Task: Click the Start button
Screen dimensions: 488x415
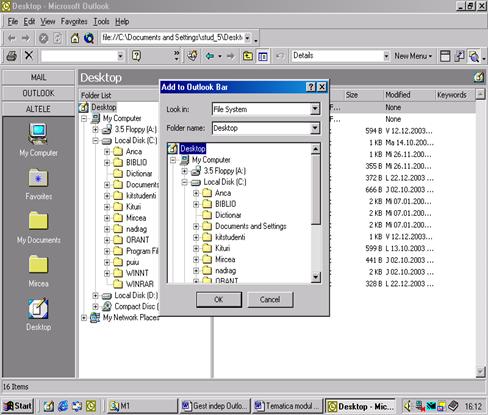Action: (18, 406)
